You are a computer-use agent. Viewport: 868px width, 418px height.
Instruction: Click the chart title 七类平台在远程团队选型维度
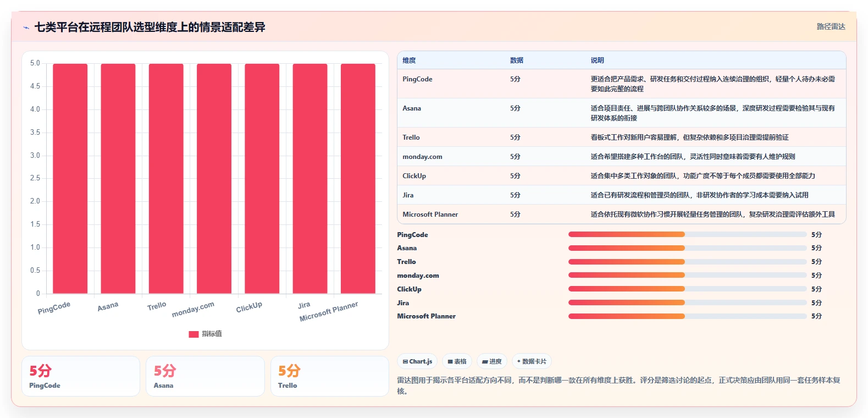[x=150, y=27]
